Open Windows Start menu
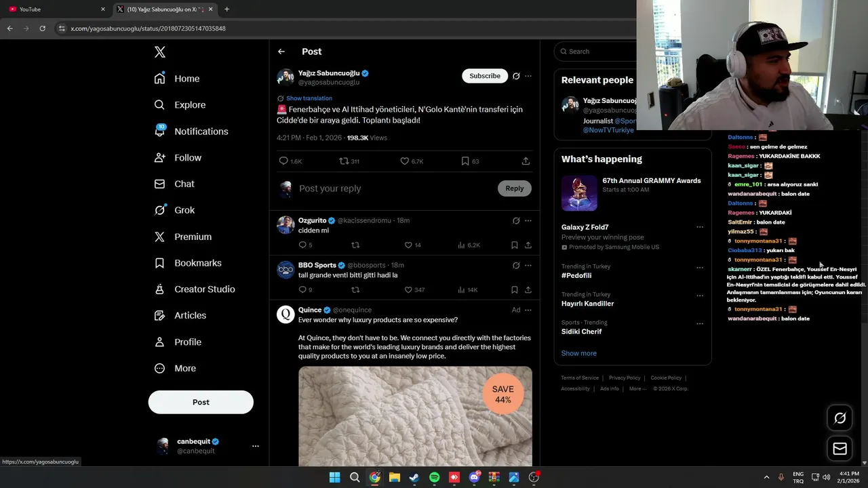The height and width of the screenshot is (488, 868). pyautogui.click(x=334, y=477)
